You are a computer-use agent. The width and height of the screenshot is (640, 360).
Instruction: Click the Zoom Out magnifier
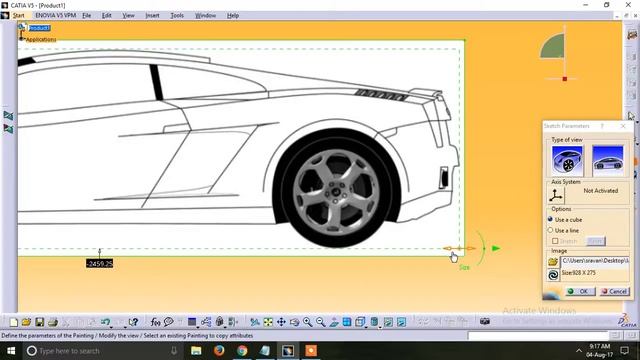(x=320, y=322)
